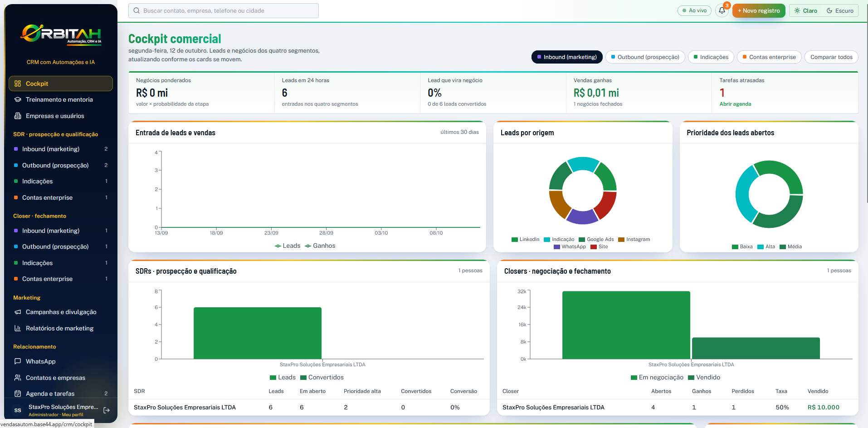Click the SS user avatar
The width and height of the screenshot is (868, 428).
(x=18, y=410)
